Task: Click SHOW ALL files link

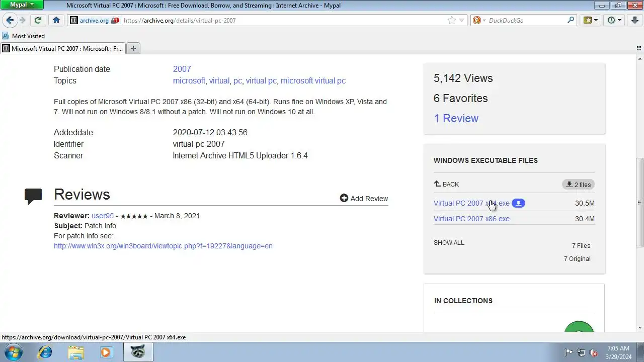Action: (449, 243)
